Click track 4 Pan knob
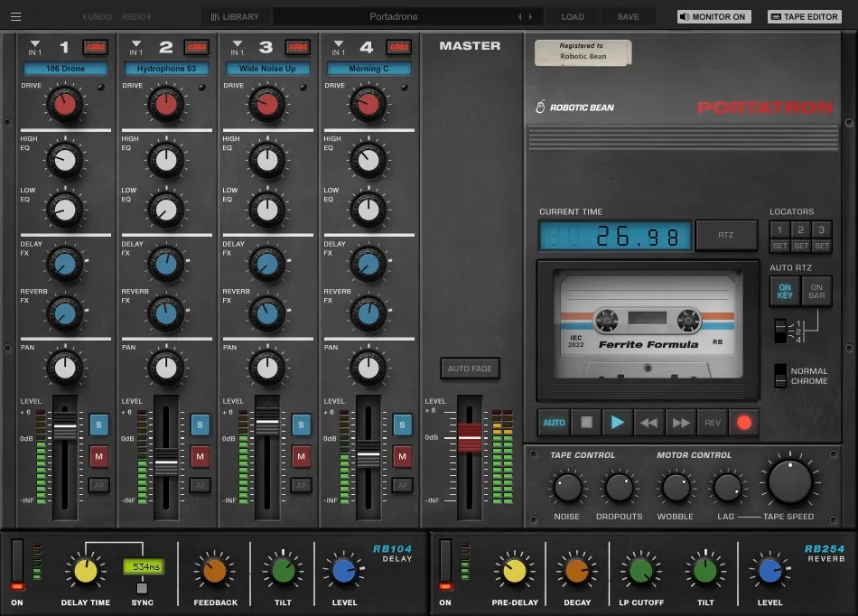This screenshot has width=858, height=616. (x=368, y=369)
